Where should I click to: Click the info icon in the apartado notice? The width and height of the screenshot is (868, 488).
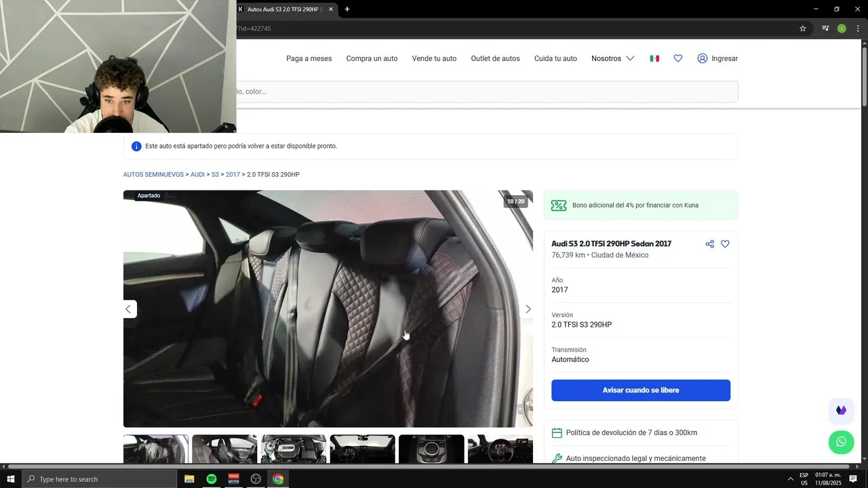click(136, 146)
